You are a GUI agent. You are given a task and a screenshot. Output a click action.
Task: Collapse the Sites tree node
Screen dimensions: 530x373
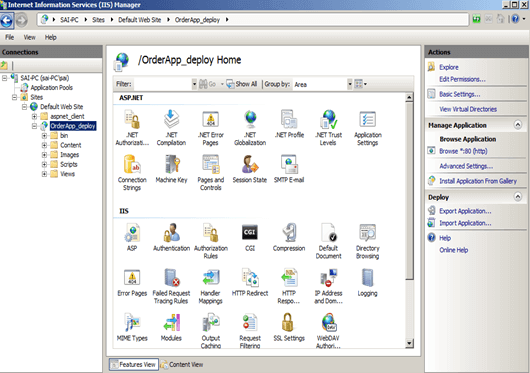click(x=14, y=97)
